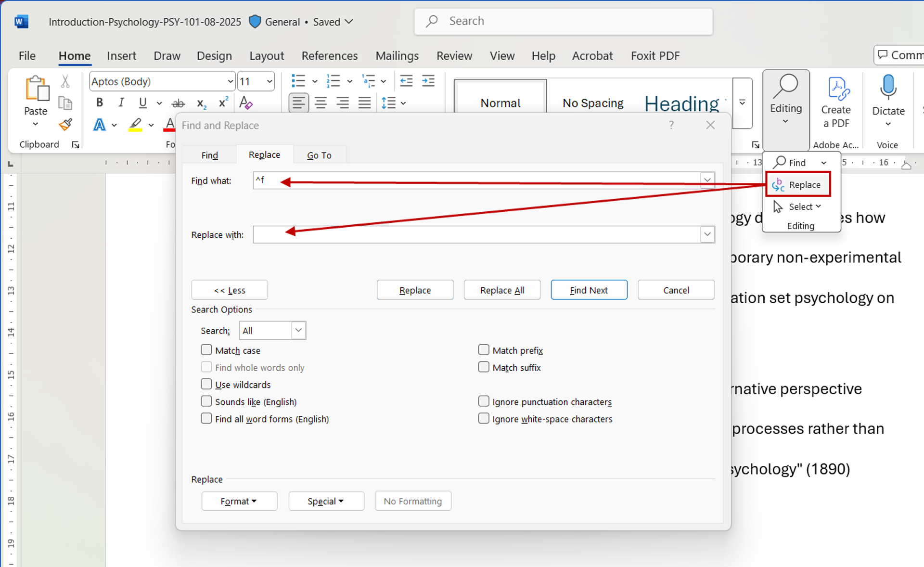Decrease paragraph indent

[x=407, y=81]
